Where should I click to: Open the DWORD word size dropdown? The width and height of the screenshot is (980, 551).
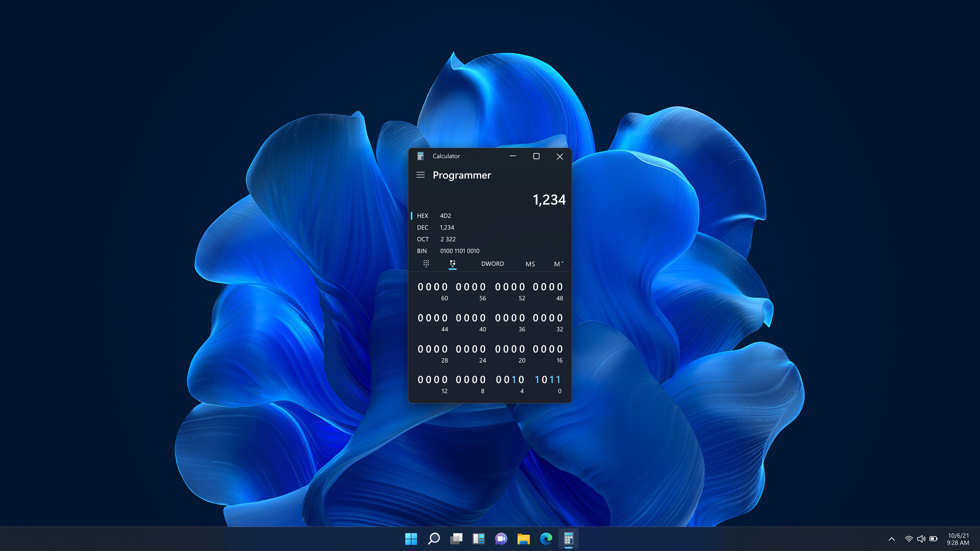[492, 264]
